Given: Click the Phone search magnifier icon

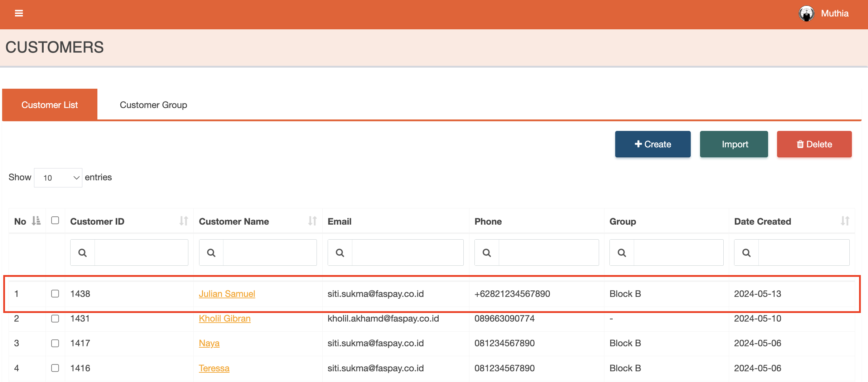Looking at the screenshot, I should [x=487, y=253].
